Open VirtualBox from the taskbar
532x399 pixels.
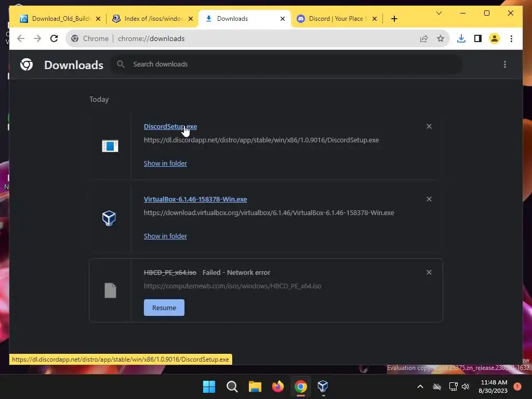click(x=323, y=387)
